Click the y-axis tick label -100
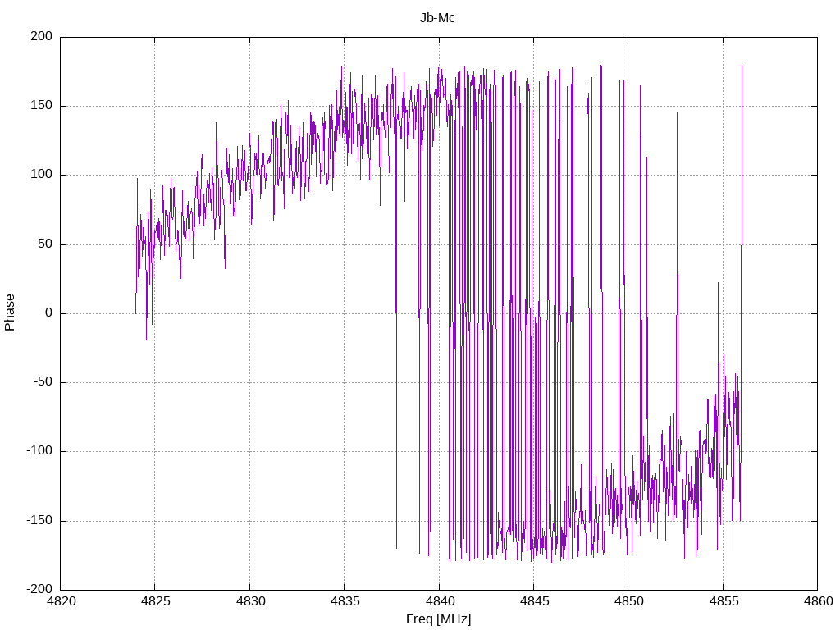 [39, 451]
